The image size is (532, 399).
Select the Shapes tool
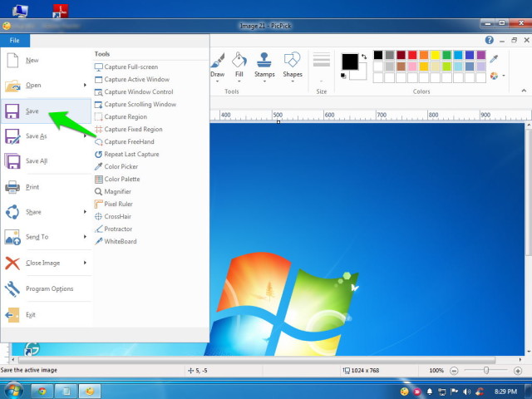pos(293,65)
